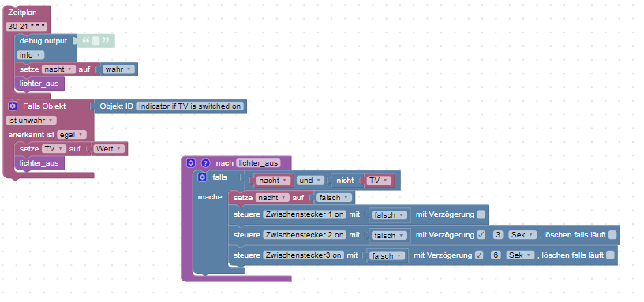The width and height of the screenshot is (644, 302).
Task: Open 'ist unwahr' condition dropdown
Action: pyautogui.click(x=31, y=121)
